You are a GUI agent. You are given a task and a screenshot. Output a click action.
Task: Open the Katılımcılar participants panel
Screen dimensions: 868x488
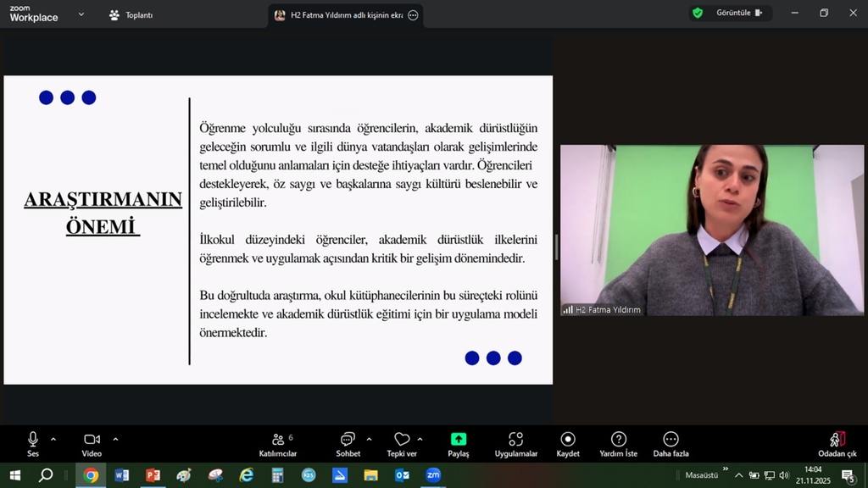tap(278, 439)
